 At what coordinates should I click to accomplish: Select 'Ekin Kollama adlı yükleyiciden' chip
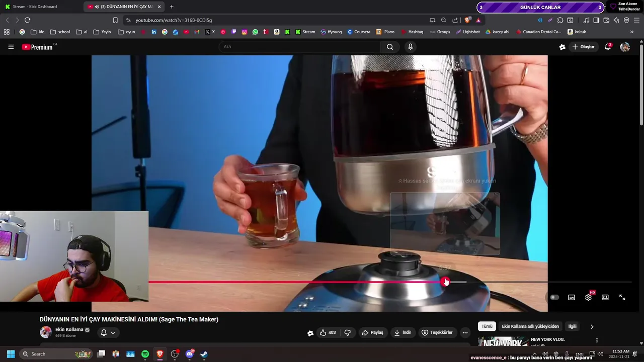click(x=530, y=326)
